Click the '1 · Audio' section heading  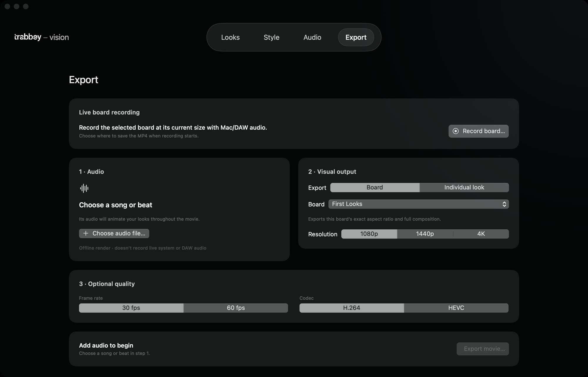91,172
